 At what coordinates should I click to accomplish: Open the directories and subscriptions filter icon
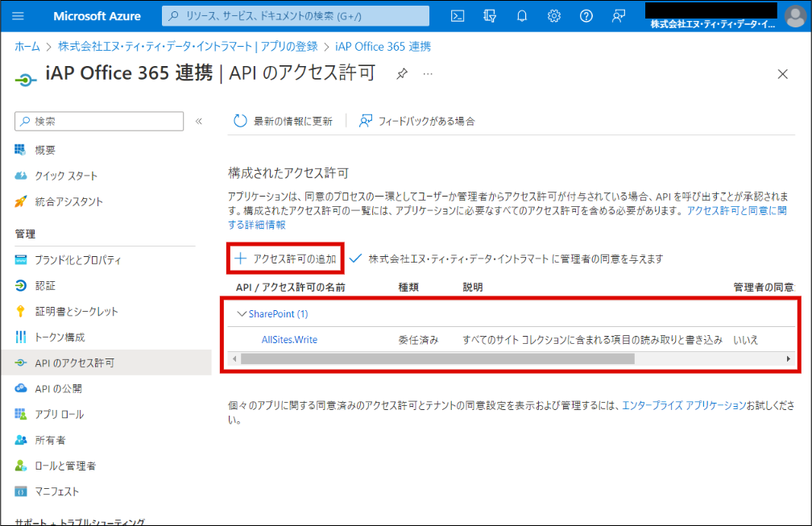click(490, 16)
